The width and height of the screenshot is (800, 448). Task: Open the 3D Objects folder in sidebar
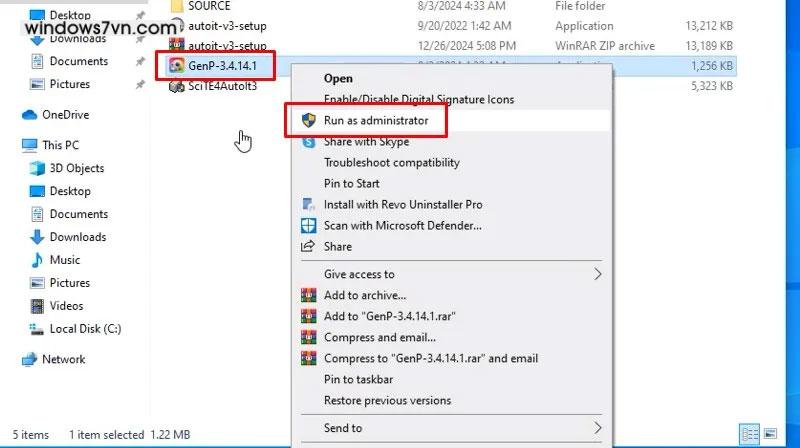click(x=77, y=168)
